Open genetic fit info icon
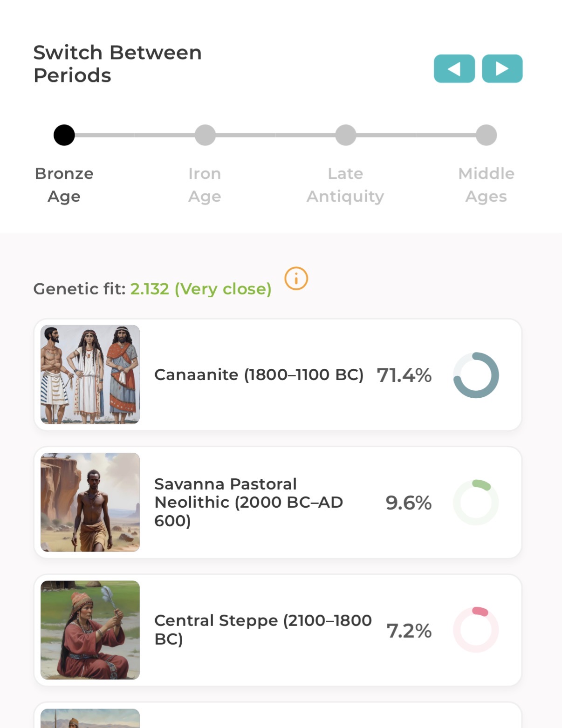Image resolution: width=562 pixels, height=728 pixels. pos(296,279)
